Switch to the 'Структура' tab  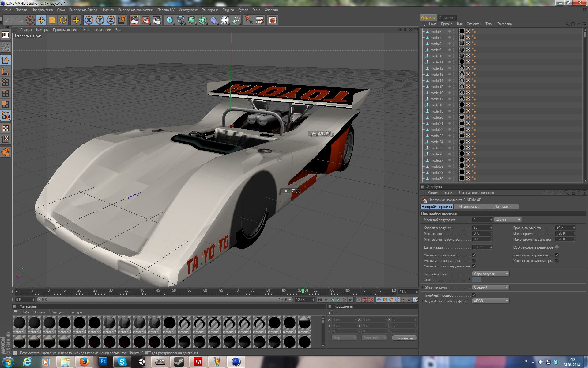point(447,18)
